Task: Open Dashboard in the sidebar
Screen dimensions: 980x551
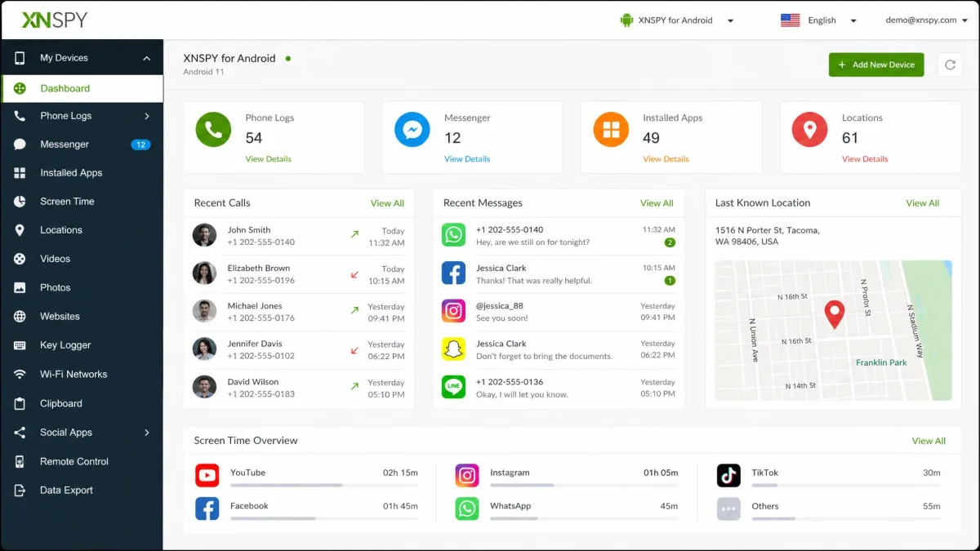Action: (82, 88)
